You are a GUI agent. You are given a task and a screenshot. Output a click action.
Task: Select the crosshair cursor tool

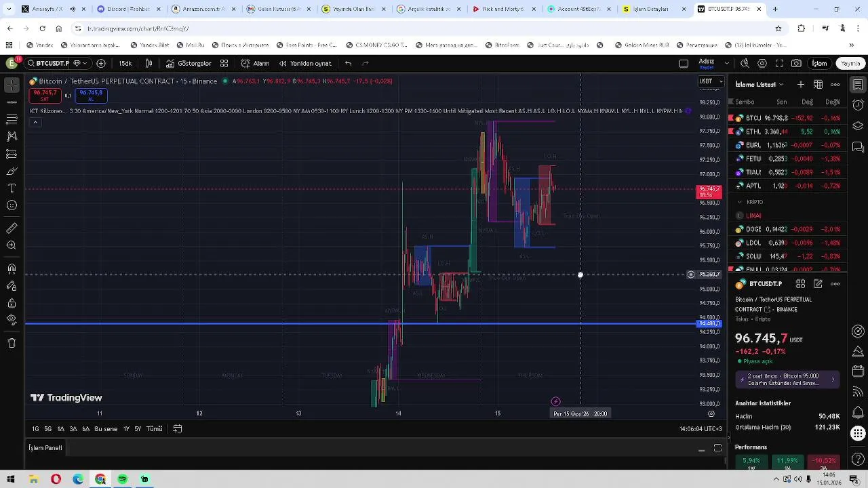point(12,85)
